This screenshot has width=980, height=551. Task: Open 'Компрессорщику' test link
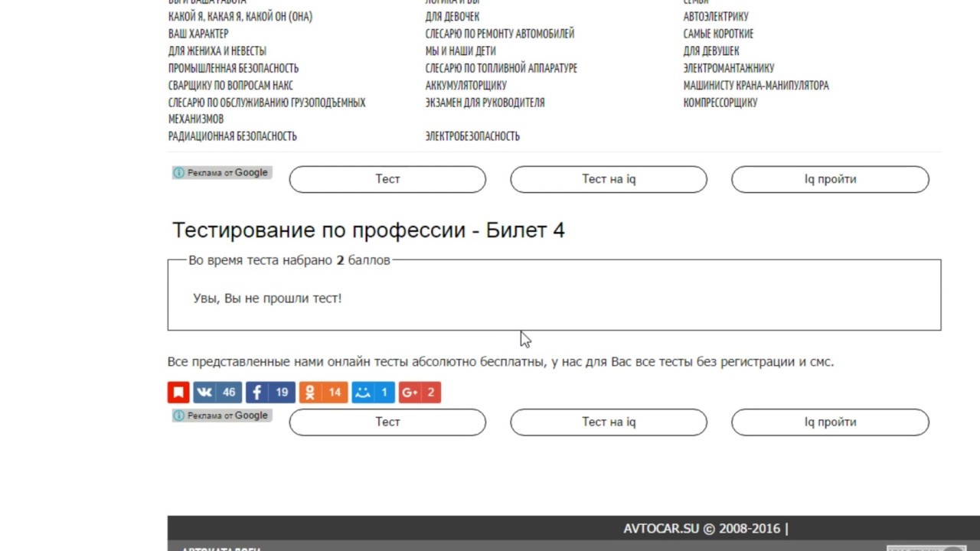pyautogui.click(x=720, y=103)
